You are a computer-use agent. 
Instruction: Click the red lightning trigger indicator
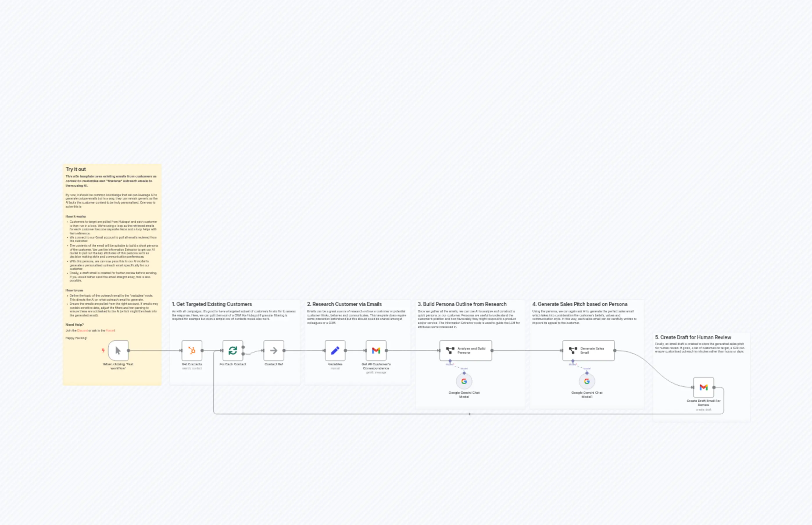103,350
